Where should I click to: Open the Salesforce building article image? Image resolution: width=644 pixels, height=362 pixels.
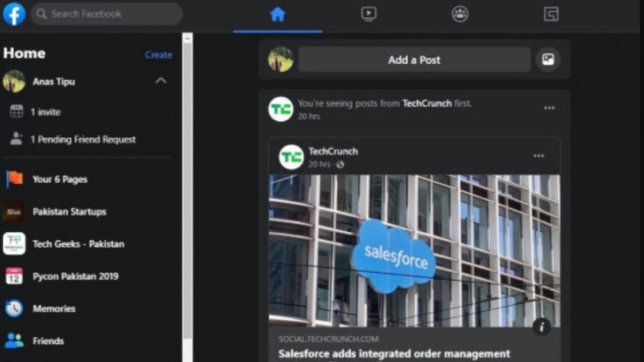pyautogui.click(x=414, y=251)
